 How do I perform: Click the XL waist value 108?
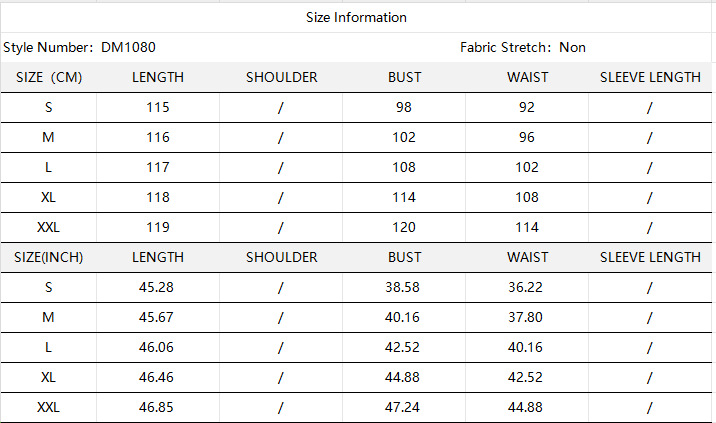pyautogui.click(x=527, y=197)
